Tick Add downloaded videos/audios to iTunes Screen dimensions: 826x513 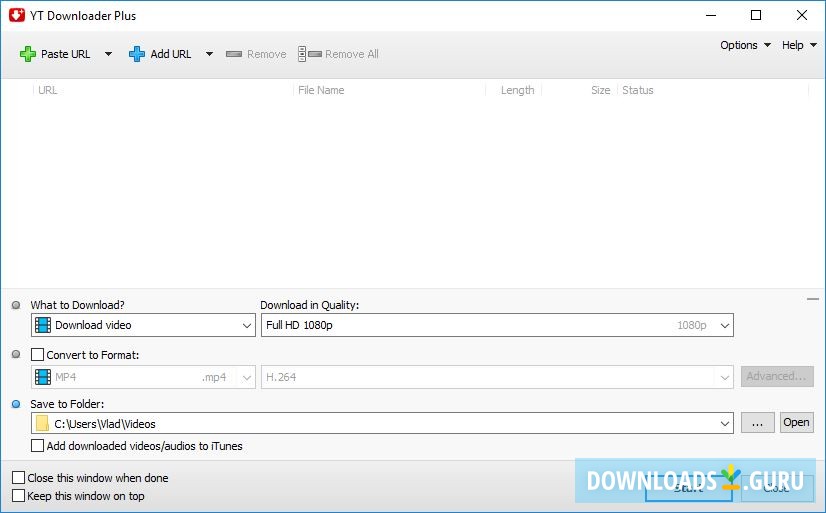tap(37, 446)
